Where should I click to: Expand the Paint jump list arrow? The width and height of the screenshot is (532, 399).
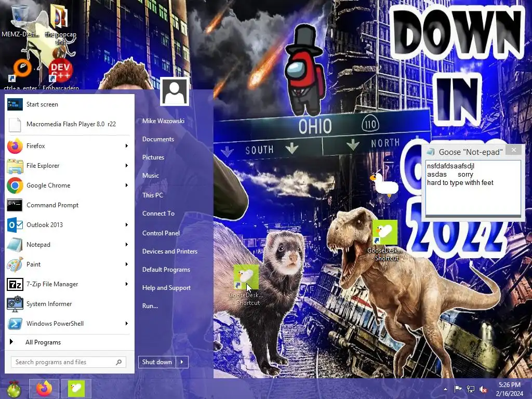pyautogui.click(x=127, y=264)
